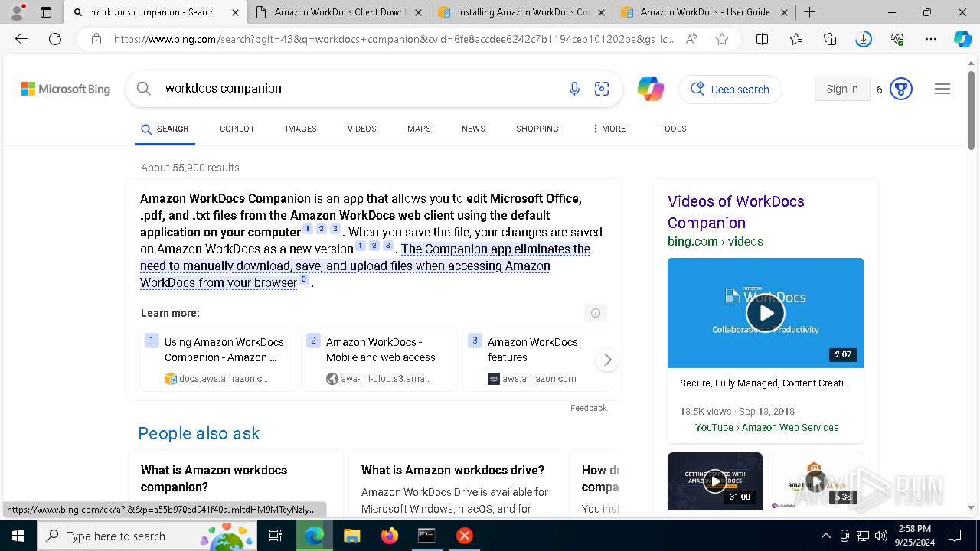Open the Copilot sidebar icon
This screenshot has height=551, width=980.
click(962, 39)
